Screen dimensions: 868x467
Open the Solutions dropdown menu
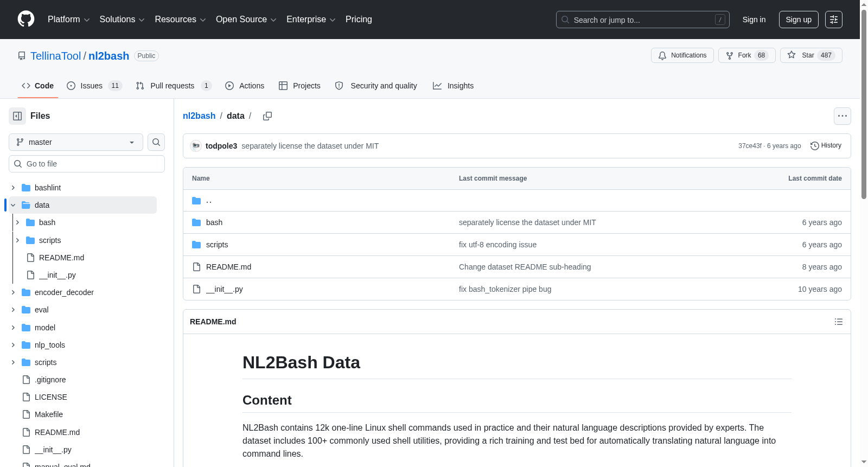tap(122, 20)
